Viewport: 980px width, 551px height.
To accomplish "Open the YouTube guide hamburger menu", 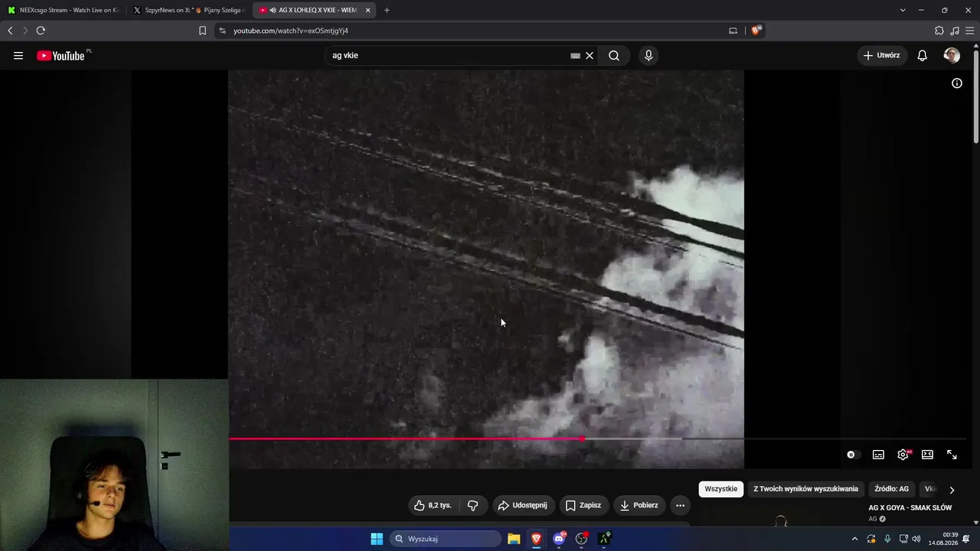I will [x=18, y=56].
